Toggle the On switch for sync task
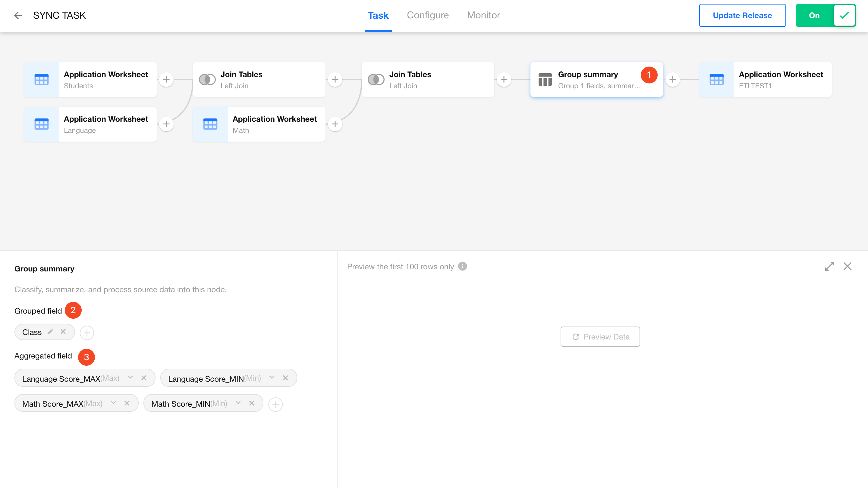The image size is (868, 488). point(825,15)
